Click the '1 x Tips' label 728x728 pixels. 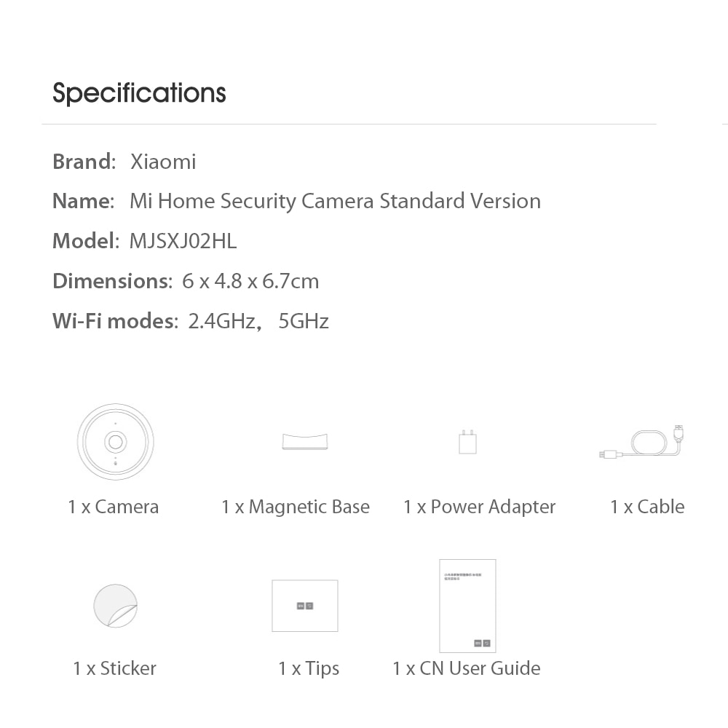coord(309,668)
